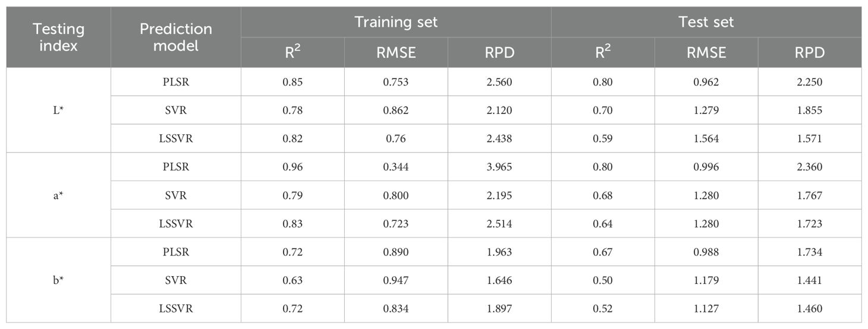Click the SVR cell in the a* group

click(175, 195)
